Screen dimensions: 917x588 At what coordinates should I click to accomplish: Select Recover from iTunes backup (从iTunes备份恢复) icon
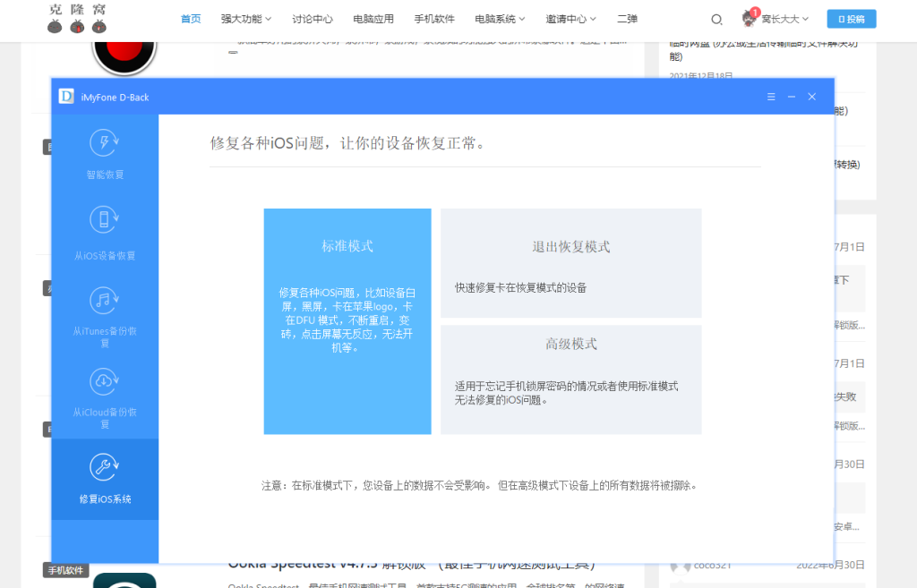(105, 301)
